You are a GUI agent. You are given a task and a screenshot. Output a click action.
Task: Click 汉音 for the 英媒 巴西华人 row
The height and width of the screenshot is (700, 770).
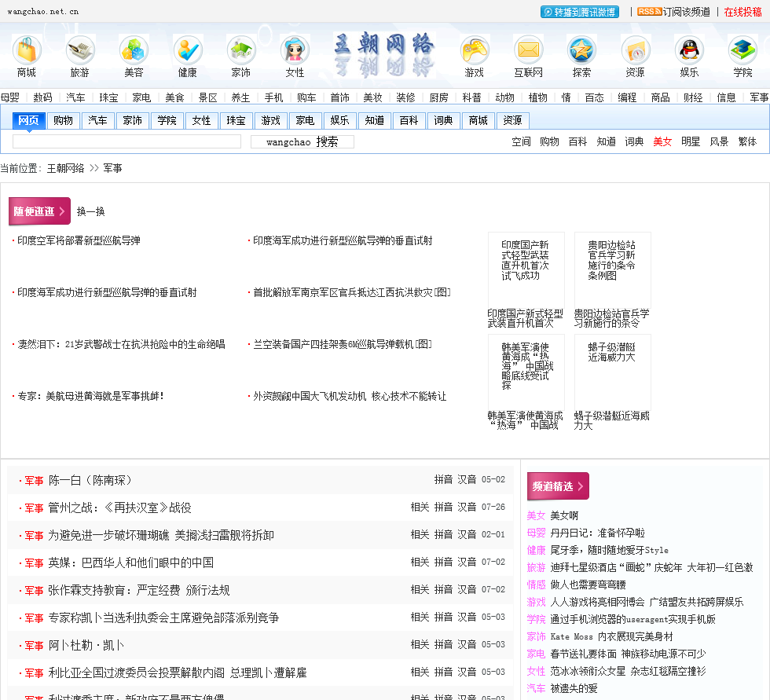click(x=467, y=562)
